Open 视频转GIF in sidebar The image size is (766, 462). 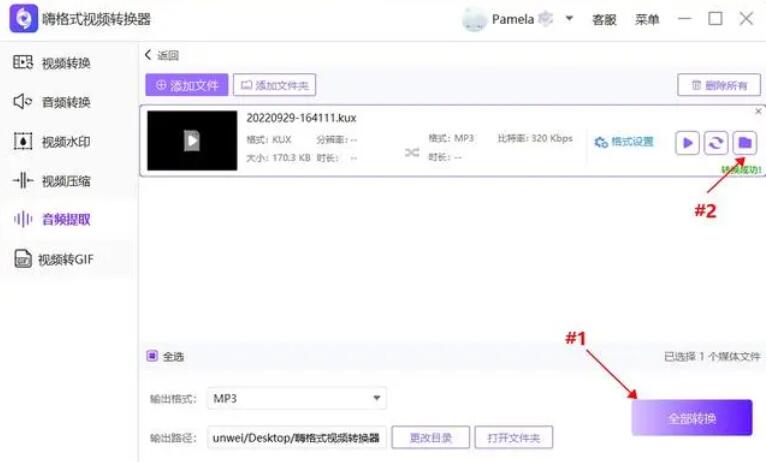[53, 259]
